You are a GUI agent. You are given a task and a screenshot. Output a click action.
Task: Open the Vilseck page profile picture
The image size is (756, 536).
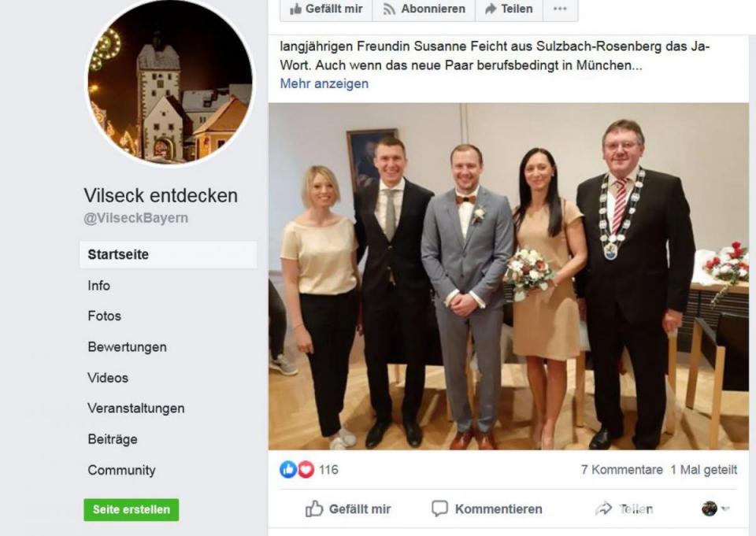click(x=170, y=81)
